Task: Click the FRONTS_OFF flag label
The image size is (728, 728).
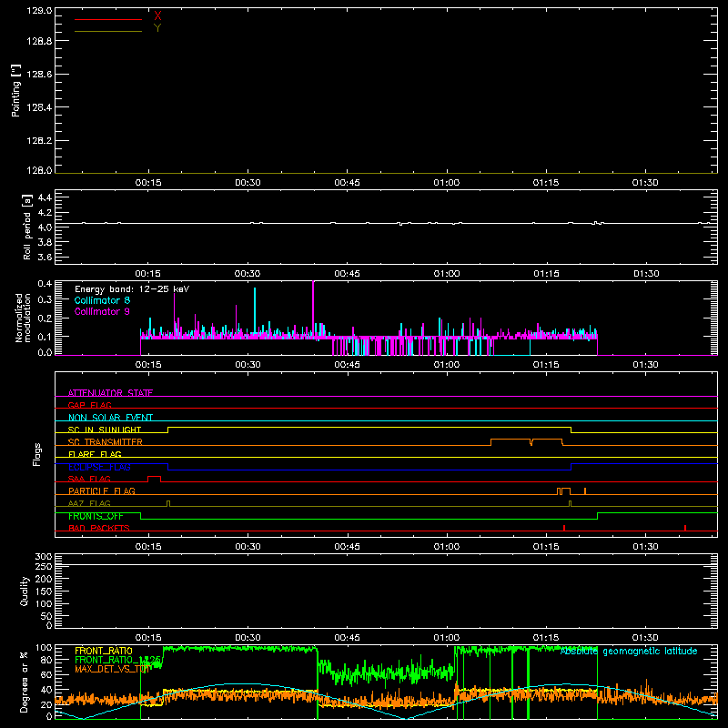Action: tap(96, 516)
